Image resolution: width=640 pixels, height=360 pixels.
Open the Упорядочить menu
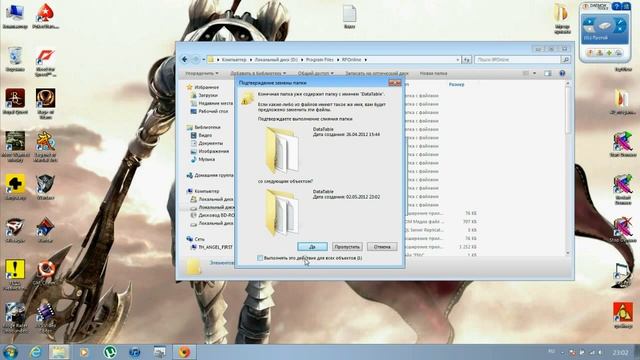click(202, 73)
